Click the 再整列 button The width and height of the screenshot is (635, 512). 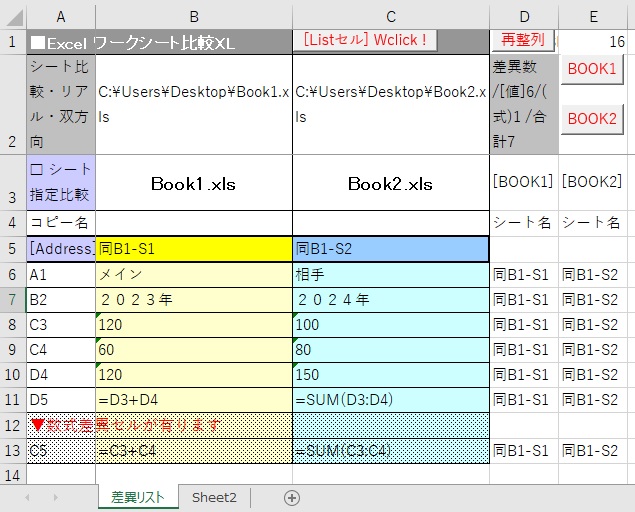pyautogui.click(x=523, y=40)
